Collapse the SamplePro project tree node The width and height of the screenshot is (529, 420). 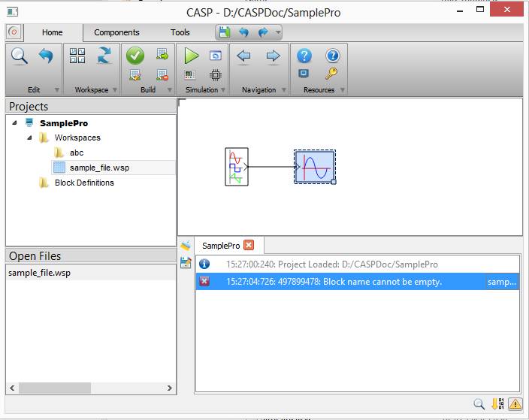coord(15,123)
